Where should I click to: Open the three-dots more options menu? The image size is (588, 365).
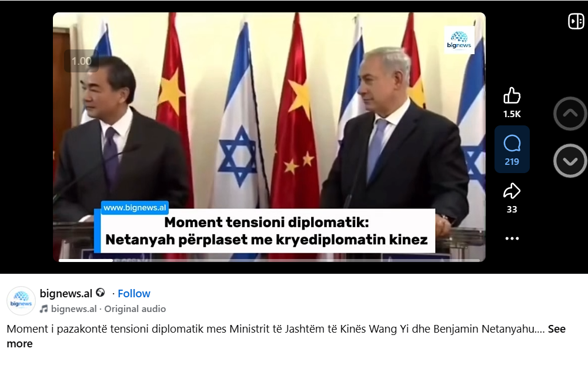[x=512, y=238]
